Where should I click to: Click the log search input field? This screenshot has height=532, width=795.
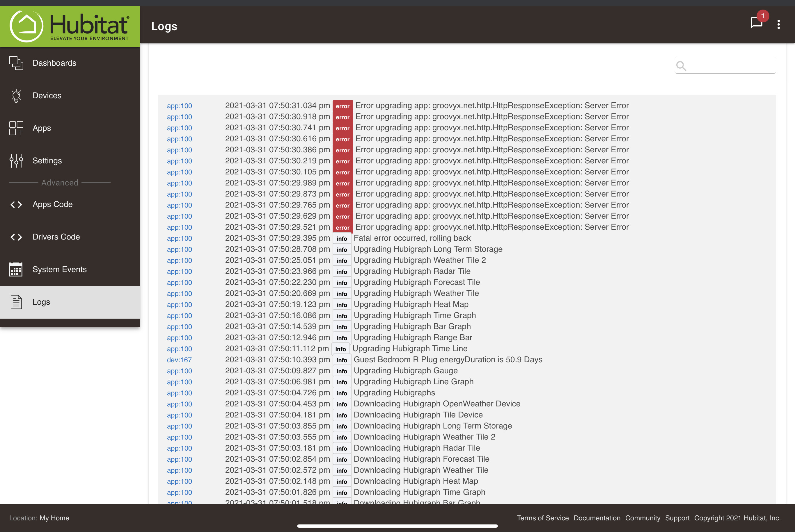[x=730, y=66]
